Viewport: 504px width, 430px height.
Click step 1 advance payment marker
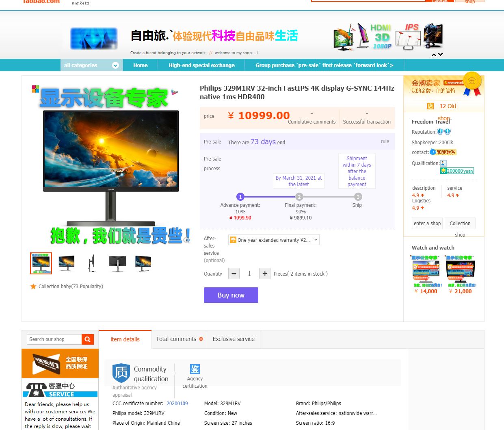click(240, 197)
